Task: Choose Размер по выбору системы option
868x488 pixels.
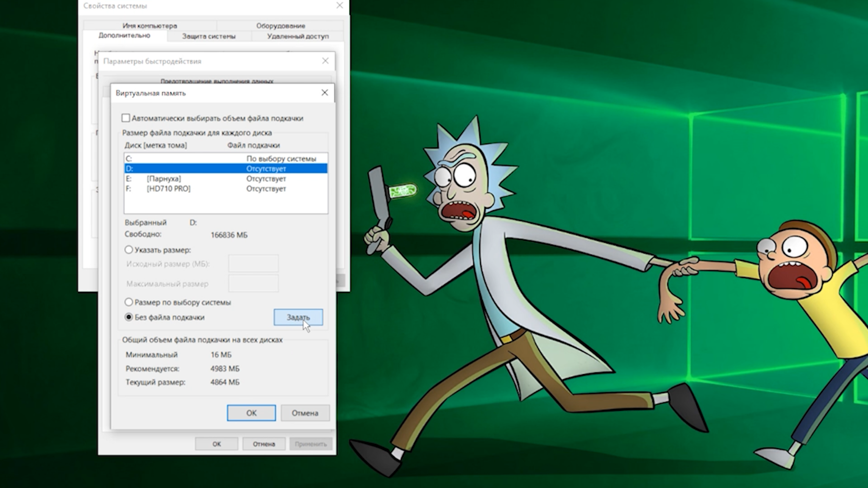Action: coord(128,302)
